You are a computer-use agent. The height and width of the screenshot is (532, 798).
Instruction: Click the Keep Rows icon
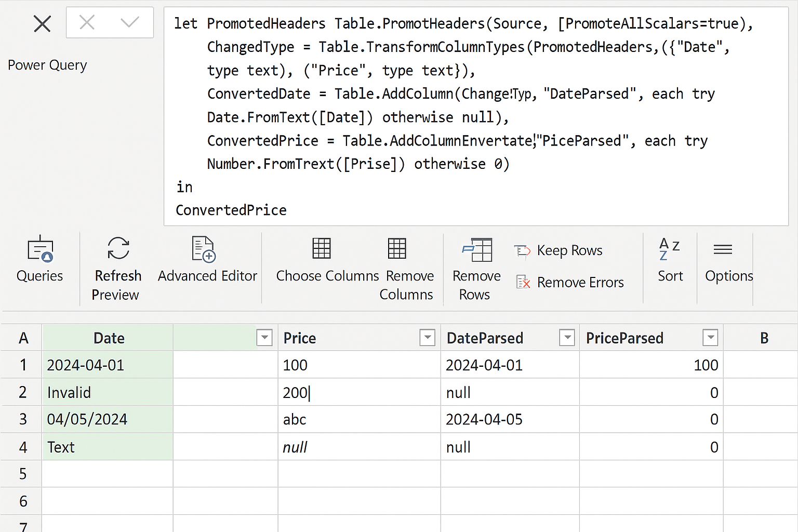pos(522,251)
